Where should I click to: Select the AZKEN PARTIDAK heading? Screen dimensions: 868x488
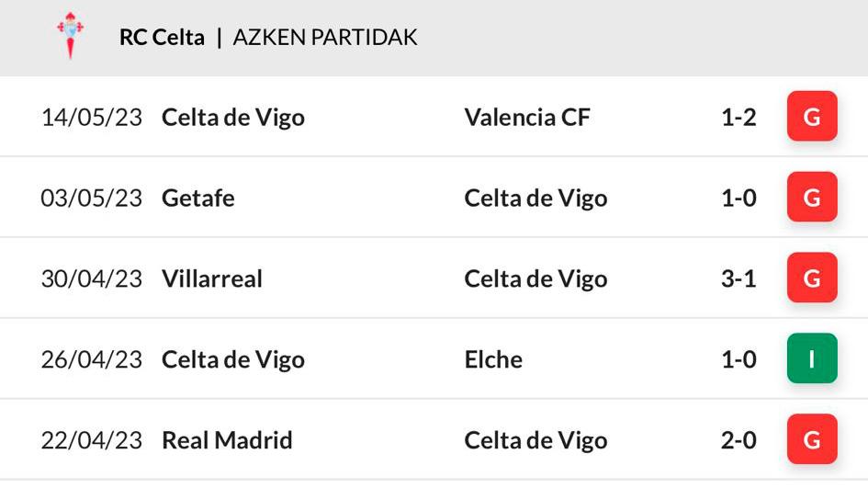click(325, 37)
